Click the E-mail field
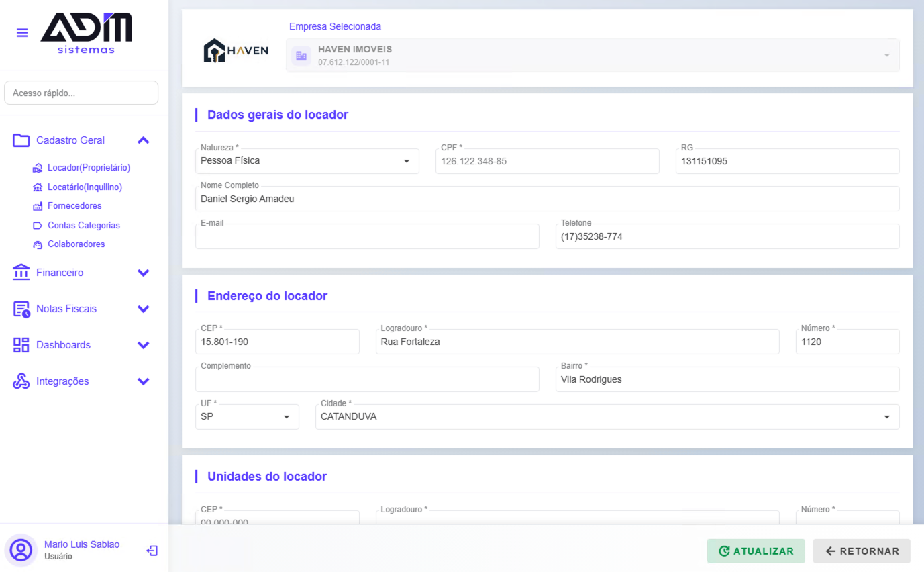 (x=367, y=236)
